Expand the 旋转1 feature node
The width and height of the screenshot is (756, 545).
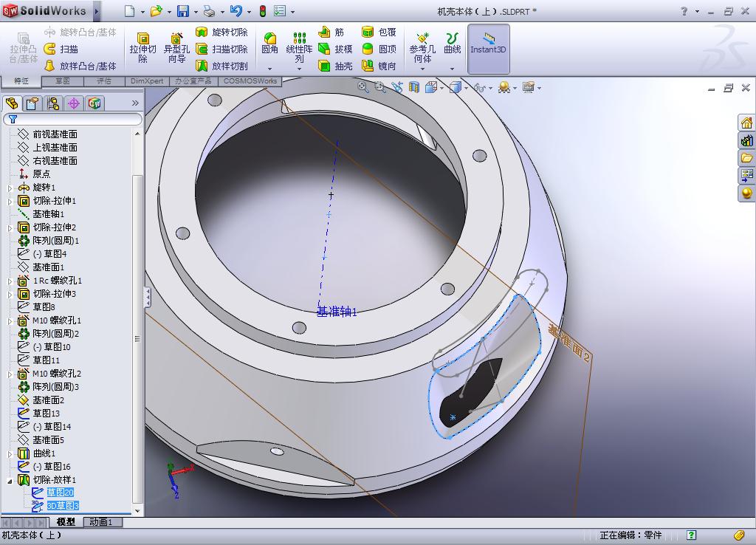point(10,188)
